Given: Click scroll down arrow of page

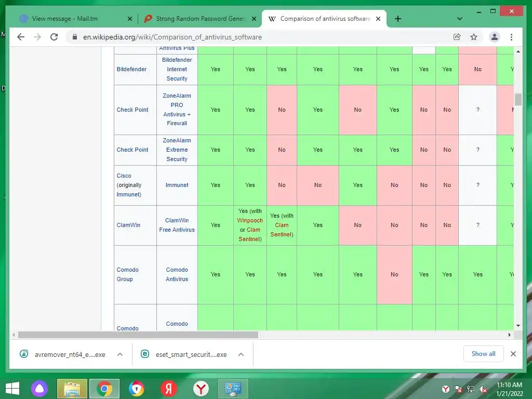Looking at the screenshot, I should pyautogui.click(x=518, y=326).
